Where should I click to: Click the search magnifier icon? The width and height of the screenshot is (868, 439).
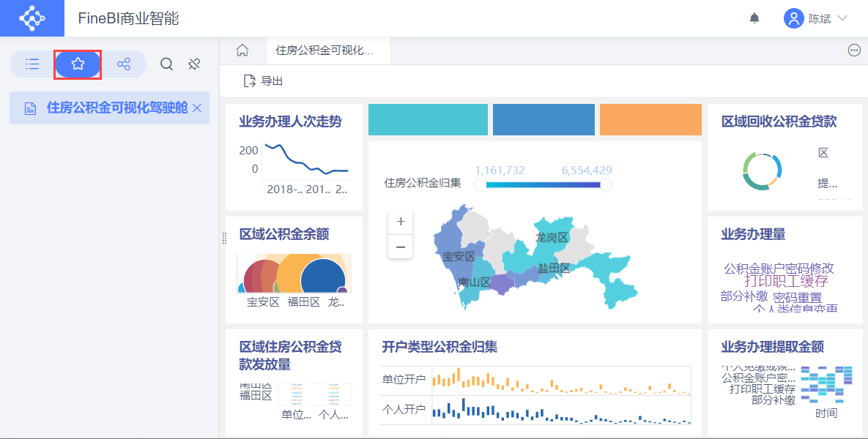click(166, 64)
